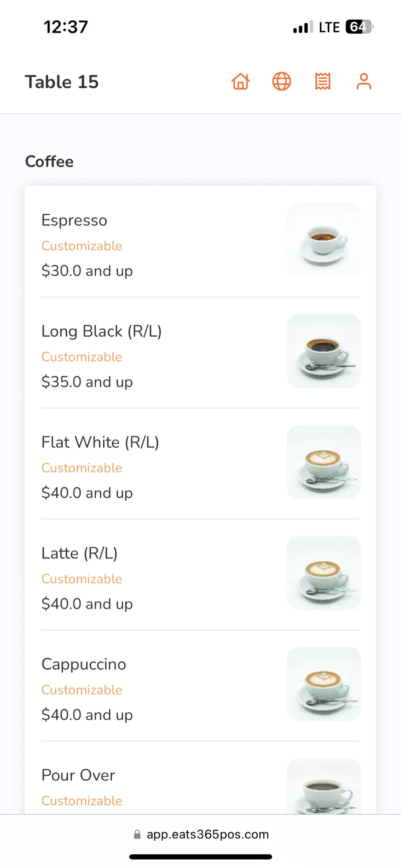Select Flat White (R/L) title
Screen dimensions: 401x868
(x=100, y=442)
